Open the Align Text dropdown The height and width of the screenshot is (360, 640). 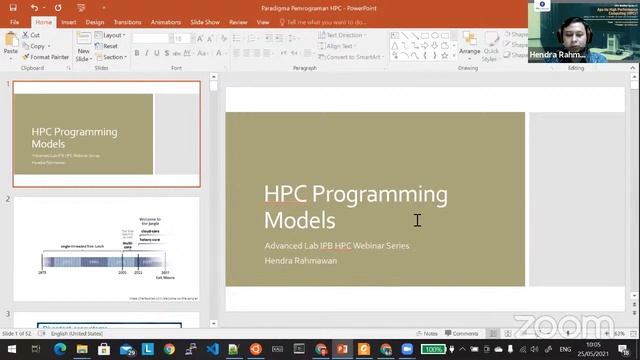(337, 46)
